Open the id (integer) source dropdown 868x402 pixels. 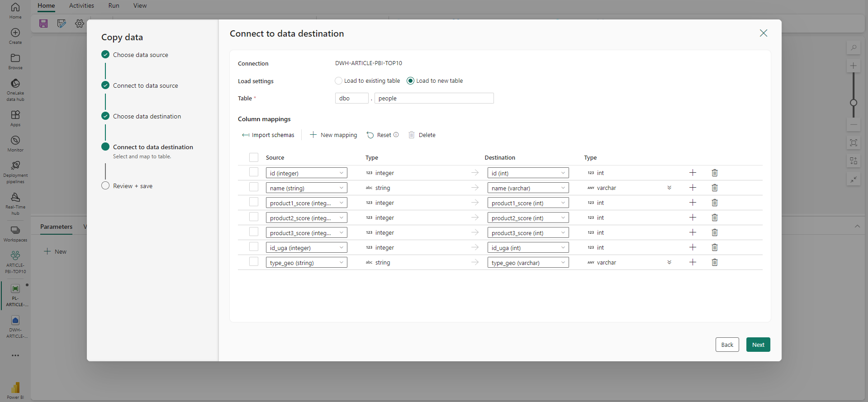(x=307, y=173)
